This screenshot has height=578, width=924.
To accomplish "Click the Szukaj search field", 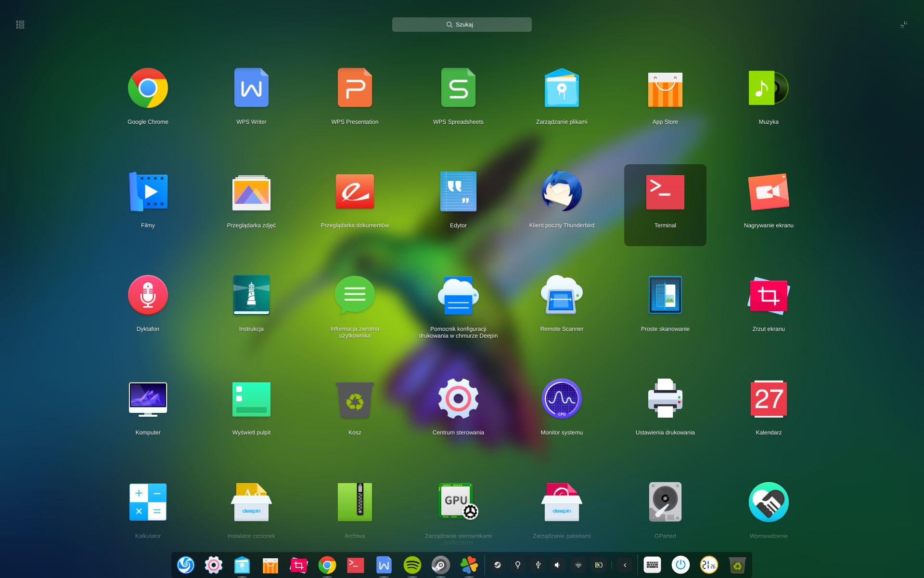I will click(x=462, y=24).
